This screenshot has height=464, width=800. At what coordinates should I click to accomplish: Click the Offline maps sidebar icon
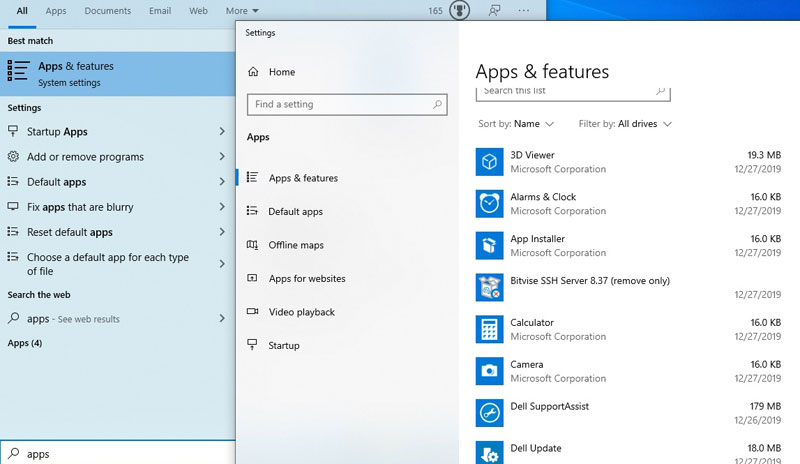click(253, 245)
